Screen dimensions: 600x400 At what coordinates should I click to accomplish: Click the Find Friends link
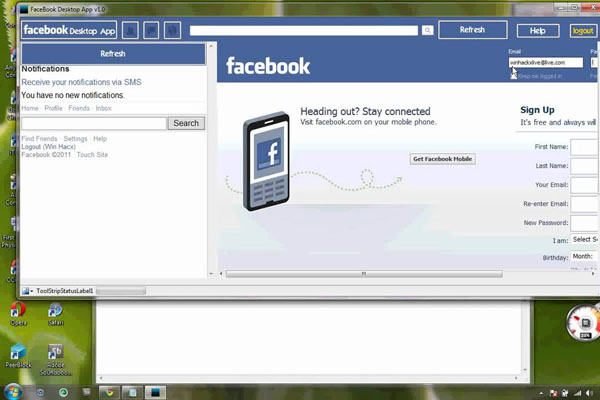pos(39,139)
